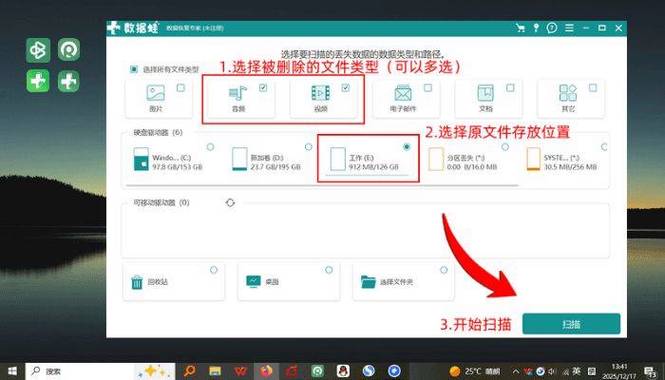This screenshot has height=380, width=665.
Task: Uncheck the 音频 file type checkbox
Action: [263, 88]
